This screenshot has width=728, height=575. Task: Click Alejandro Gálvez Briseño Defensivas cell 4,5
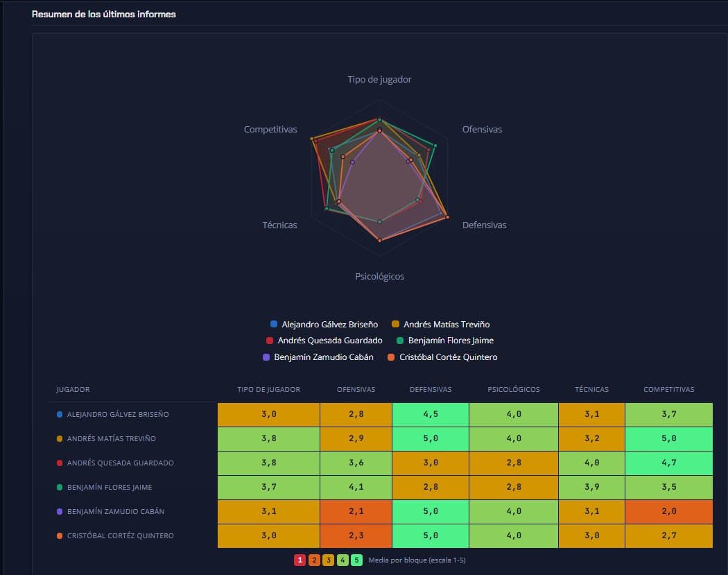click(x=431, y=414)
